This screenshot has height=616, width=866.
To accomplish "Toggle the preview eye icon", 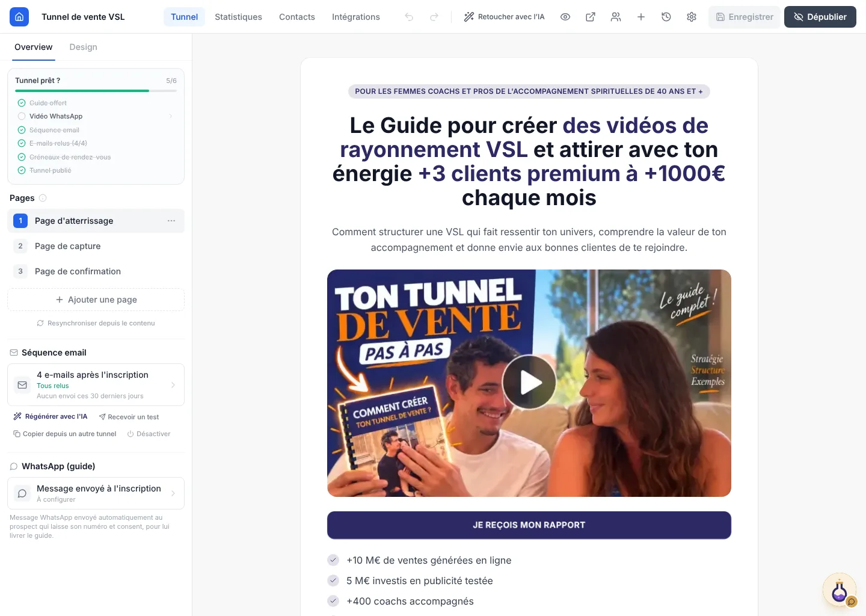I will pyautogui.click(x=565, y=17).
